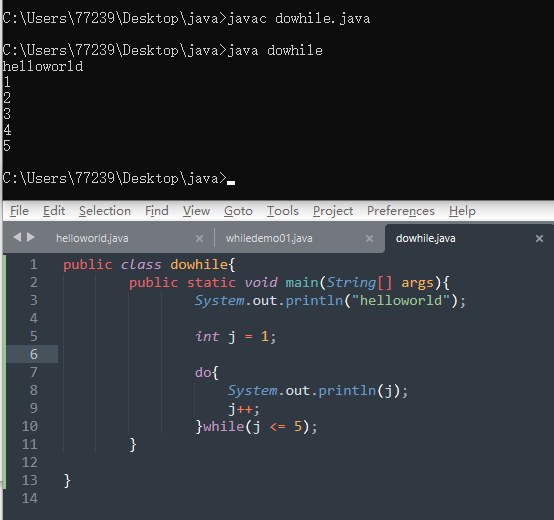Click the output number 5 in terminal
Viewport: 554px width, 520px height.
7,146
